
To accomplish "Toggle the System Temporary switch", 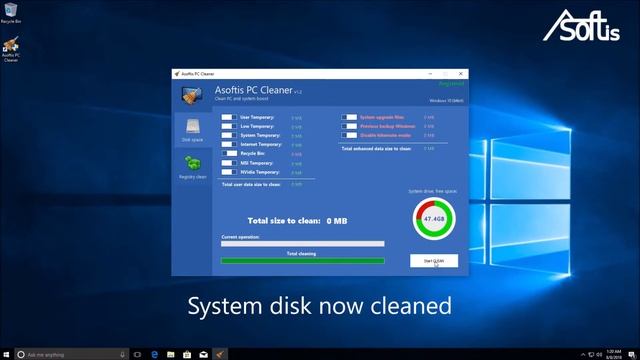I will click(229, 135).
